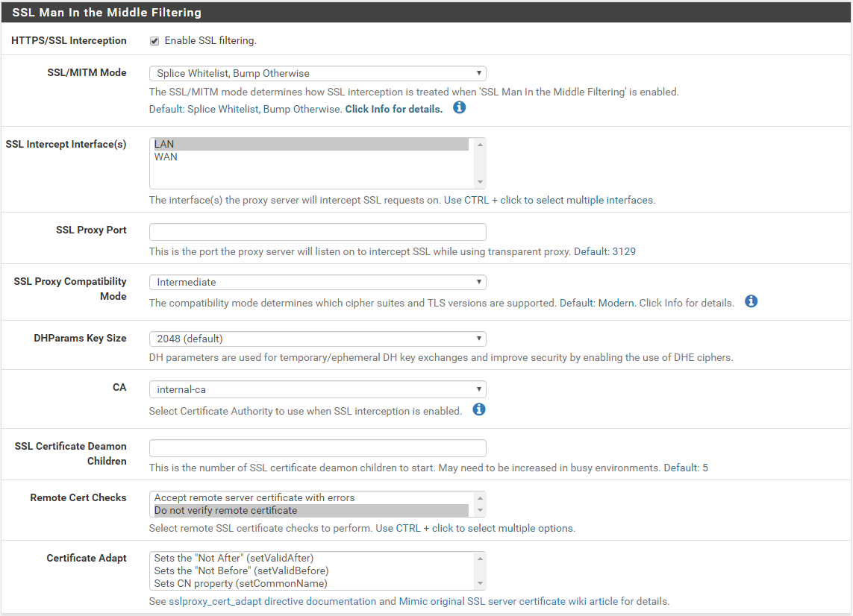
Task: Open SSL/MITM Mode info icon
Action: 460,108
